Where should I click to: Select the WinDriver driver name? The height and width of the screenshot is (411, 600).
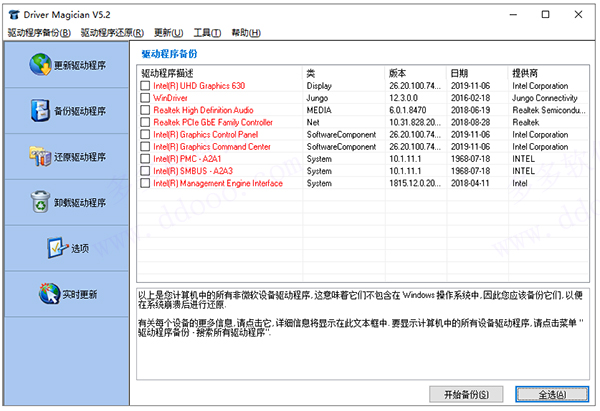[x=170, y=98]
